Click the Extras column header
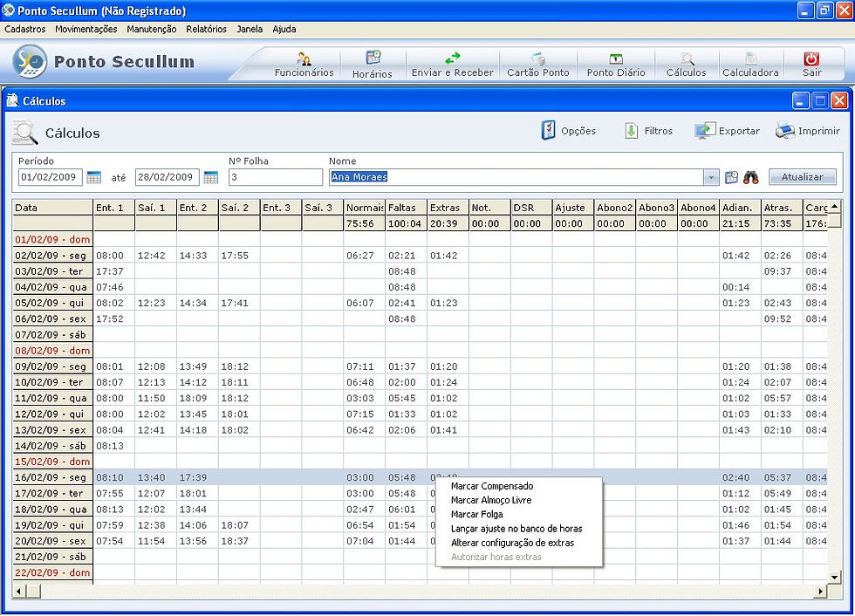Viewport: 855px width, 616px height. [448, 208]
